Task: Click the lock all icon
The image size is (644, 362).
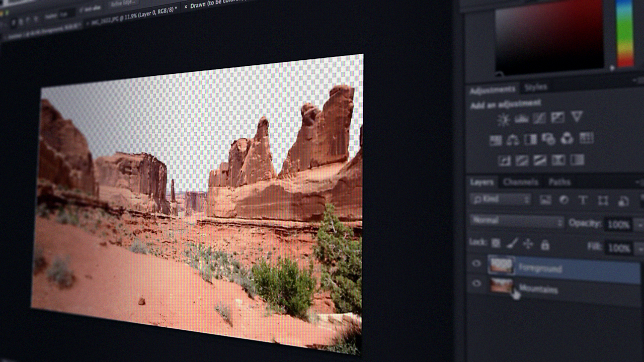Action: click(x=545, y=245)
